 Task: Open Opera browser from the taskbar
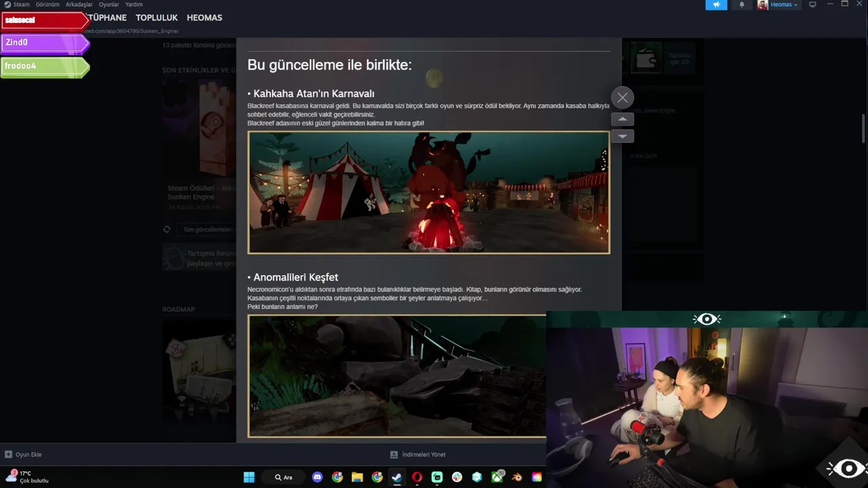point(417,477)
